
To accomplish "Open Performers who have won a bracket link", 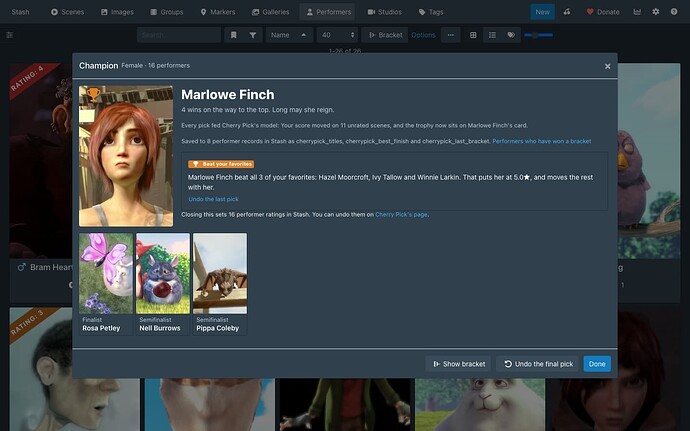I will [x=542, y=141].
